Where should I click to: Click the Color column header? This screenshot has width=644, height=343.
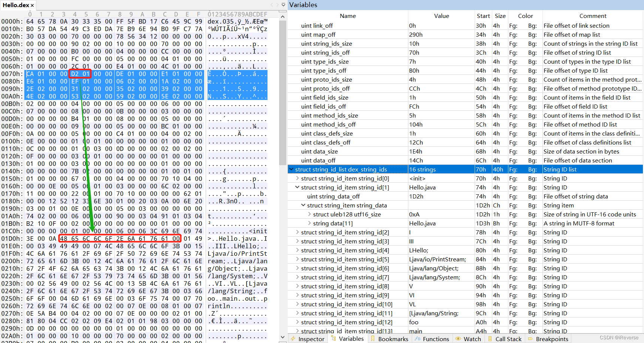[525, 16]
